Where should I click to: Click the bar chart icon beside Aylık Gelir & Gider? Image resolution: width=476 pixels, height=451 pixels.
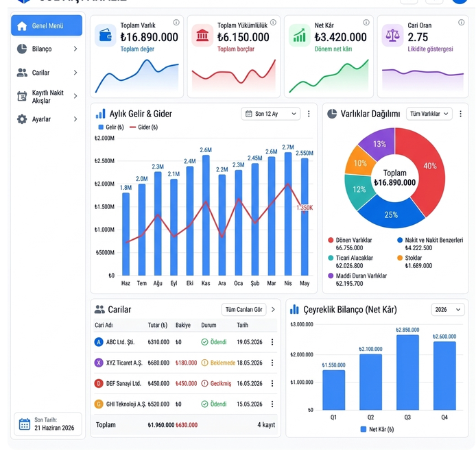pyautogui.click(x=101, y=114)
